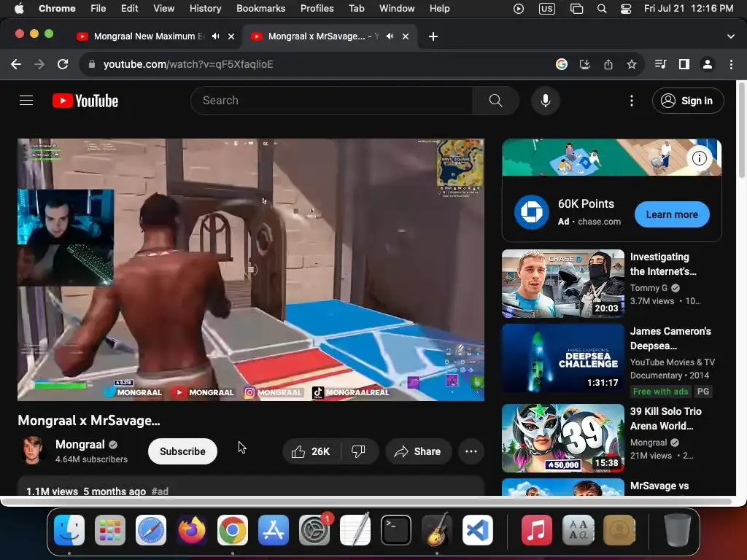This screenshot has height=560, width=747.
Task: Open the Bookmarks menu
Action: (260, 9)
